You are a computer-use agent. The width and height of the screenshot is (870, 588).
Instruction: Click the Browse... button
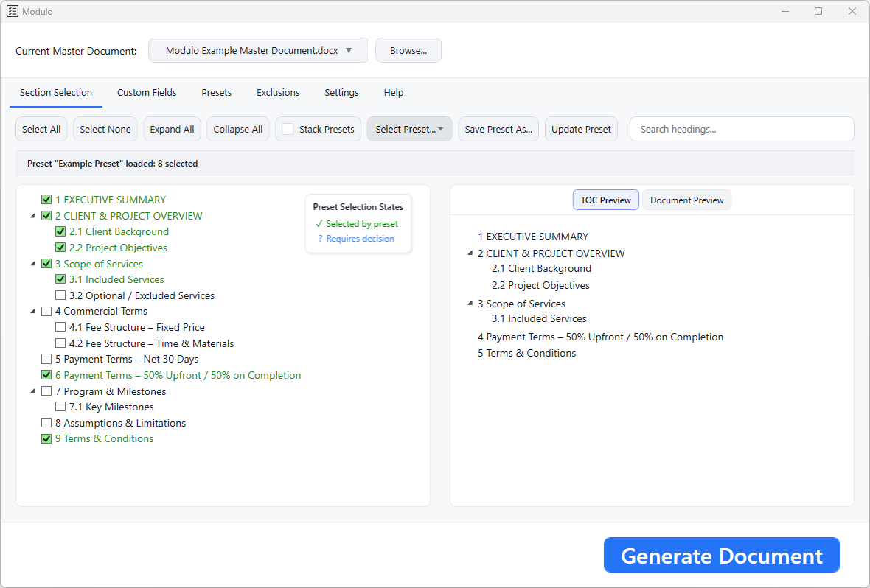tap(408, 51)
